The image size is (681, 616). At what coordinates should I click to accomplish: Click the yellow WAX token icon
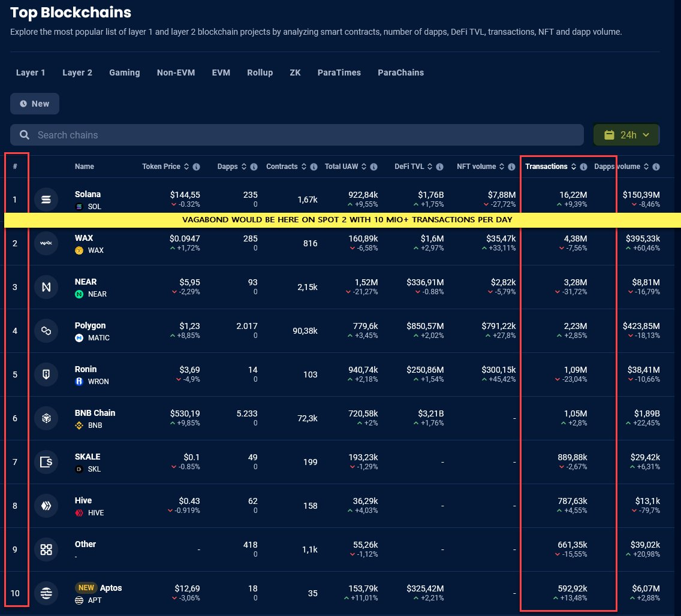tap(79, 250)
